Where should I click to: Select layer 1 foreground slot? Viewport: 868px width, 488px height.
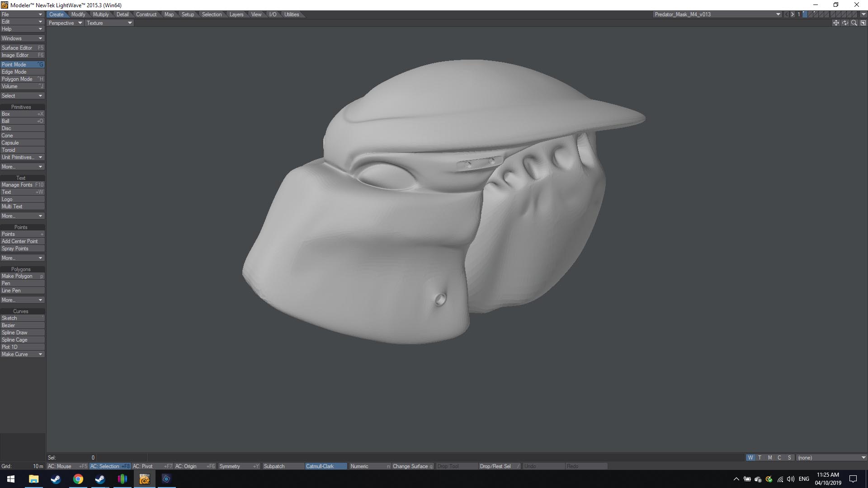[805, 14]
